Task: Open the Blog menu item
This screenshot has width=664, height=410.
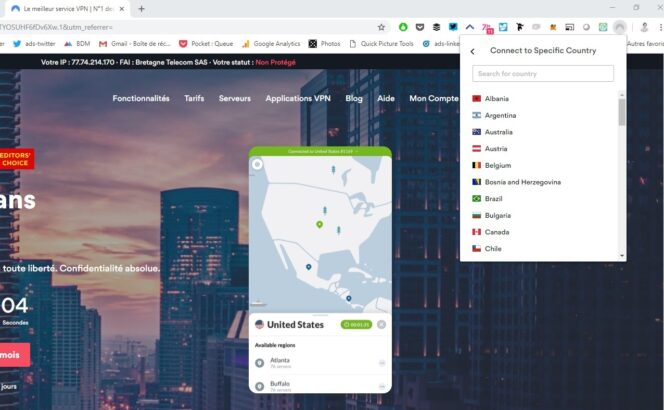Action: pyautogui.click(x=354, y=98)
